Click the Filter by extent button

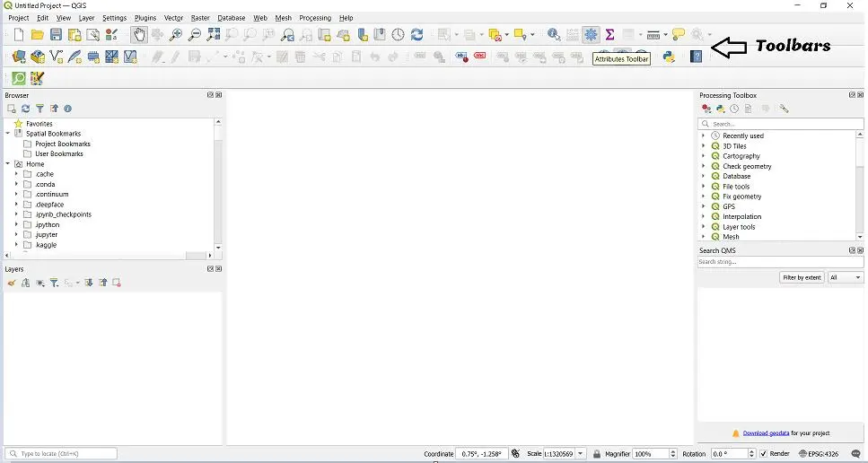click(802, 277)
